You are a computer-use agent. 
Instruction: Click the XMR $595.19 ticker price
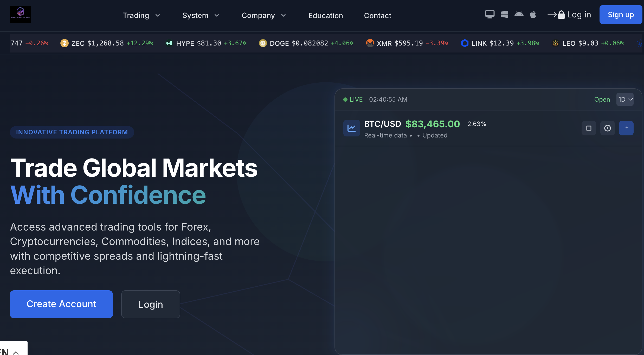pyautogui.click(x=409, y=43)
